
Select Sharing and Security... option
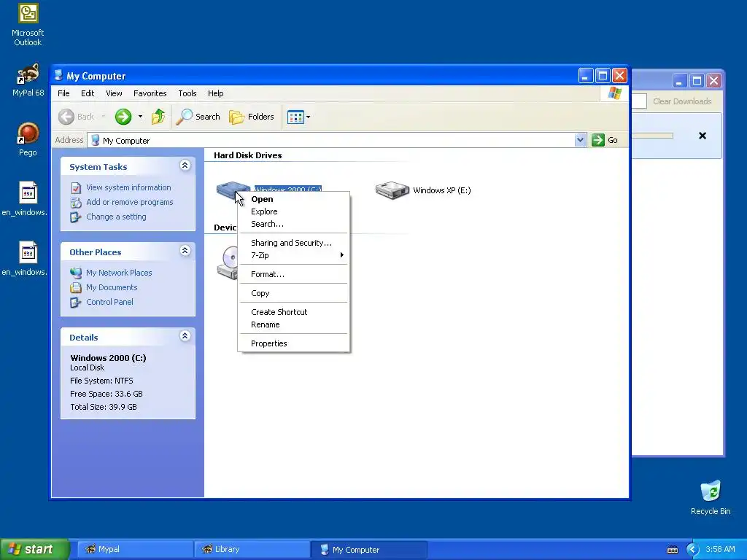tap(293, 243)
